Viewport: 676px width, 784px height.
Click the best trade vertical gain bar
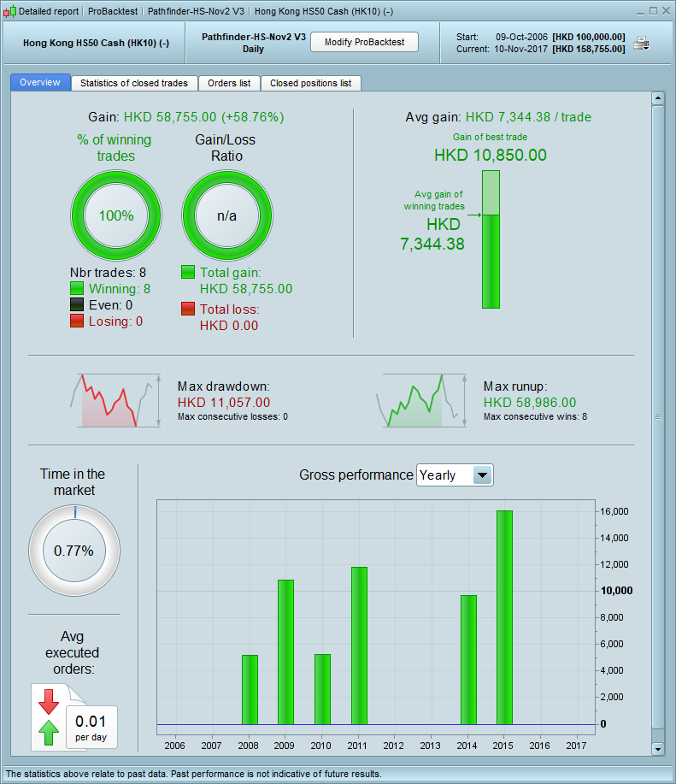click(x=491, y=239)
